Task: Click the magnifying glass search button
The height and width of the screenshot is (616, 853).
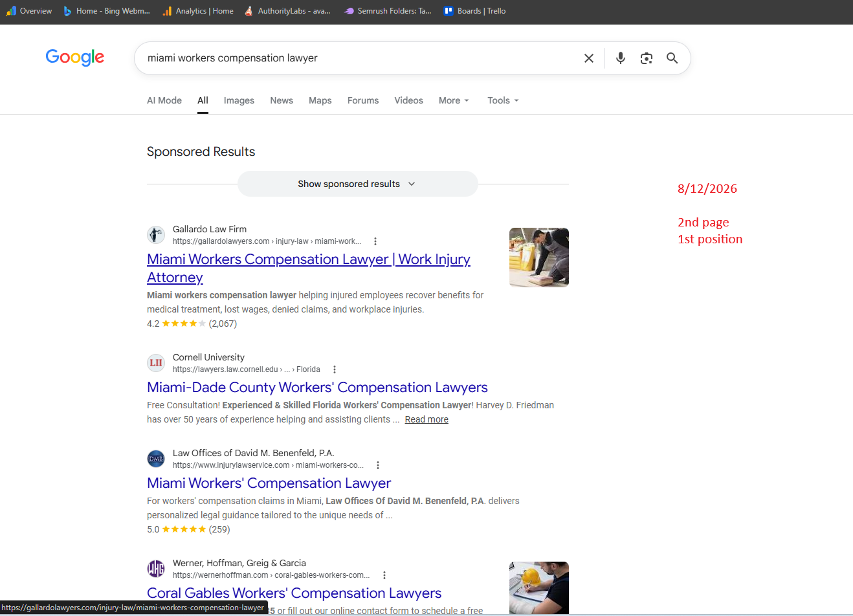Action: click(672, 58)
